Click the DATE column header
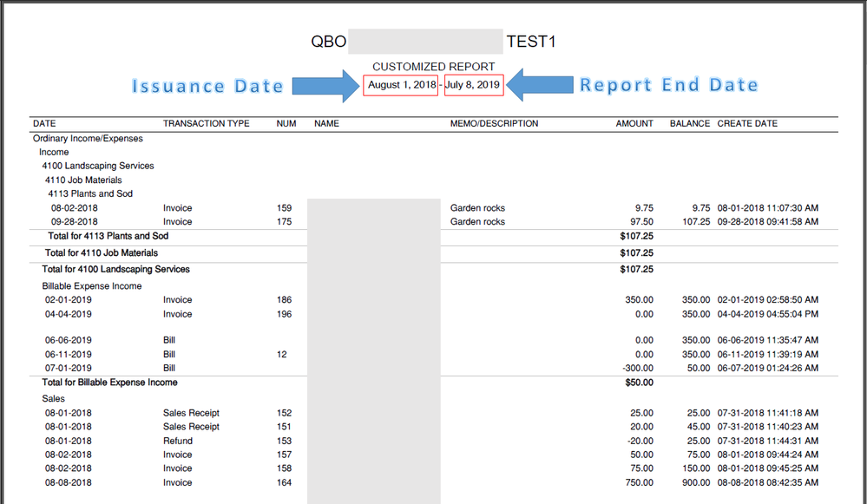The image size is (867, 504). (44, 124)
